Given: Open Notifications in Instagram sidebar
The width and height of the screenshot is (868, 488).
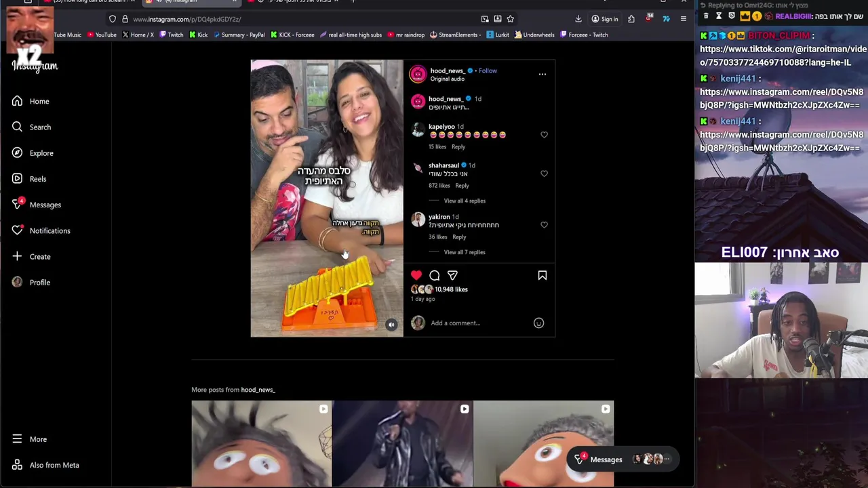Looking at the screenshot, I should (41, 230).
